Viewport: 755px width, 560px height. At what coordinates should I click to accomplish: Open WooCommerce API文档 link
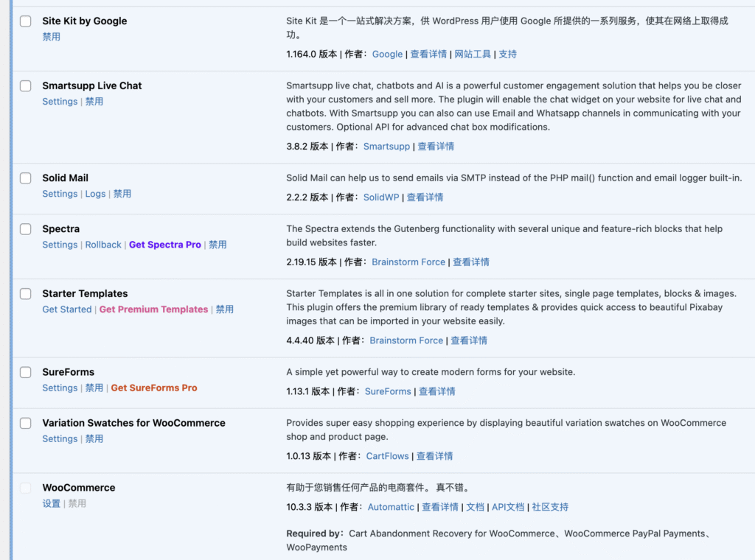(508, 507)
